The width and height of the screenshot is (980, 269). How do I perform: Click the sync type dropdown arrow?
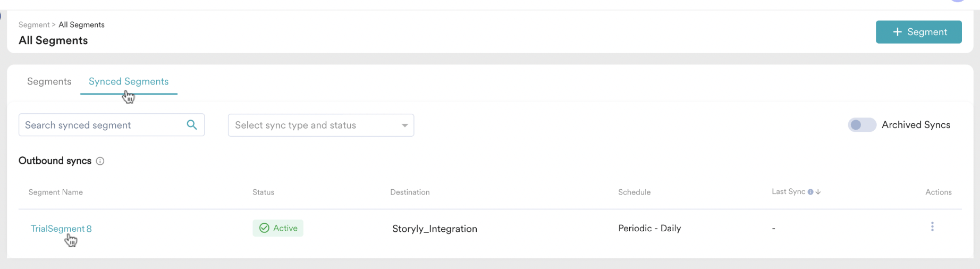pyautogui.click(x=404, y=125)
